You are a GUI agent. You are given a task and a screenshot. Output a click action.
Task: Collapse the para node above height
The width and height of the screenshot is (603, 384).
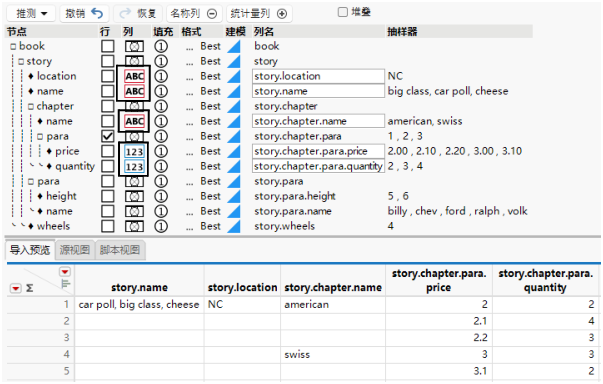coord(31,181)
